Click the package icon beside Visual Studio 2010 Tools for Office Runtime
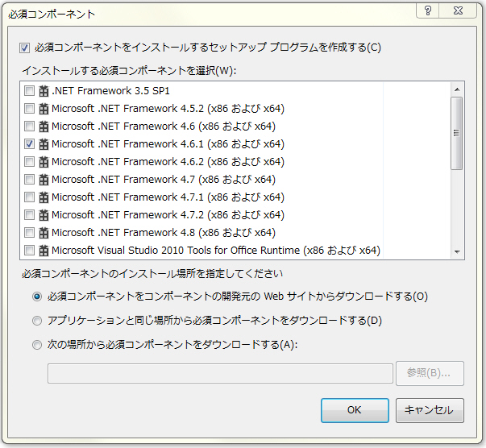The image size is (486, 448). point(44,251)
